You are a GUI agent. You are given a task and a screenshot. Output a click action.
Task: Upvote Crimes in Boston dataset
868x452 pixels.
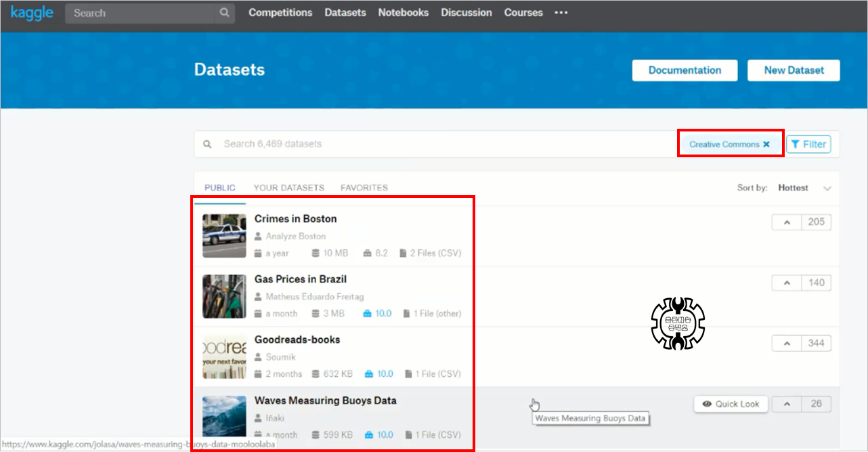[787, 222]
